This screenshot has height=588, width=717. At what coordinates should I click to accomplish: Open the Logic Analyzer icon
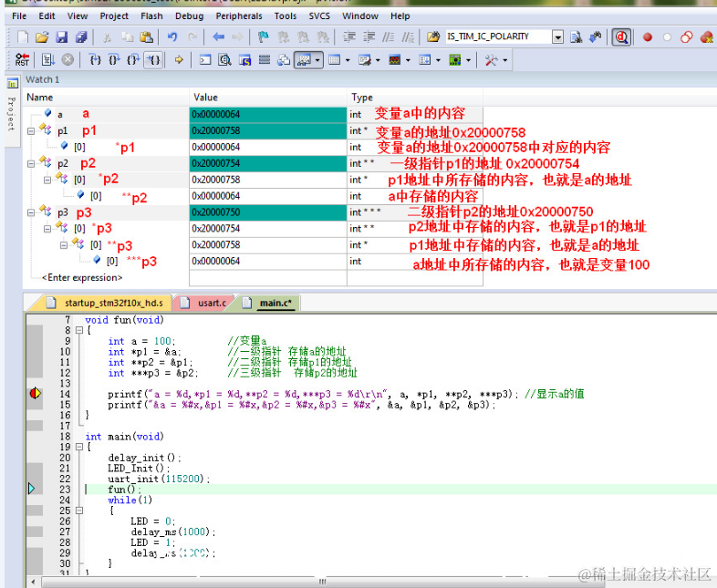click(395, 60)
